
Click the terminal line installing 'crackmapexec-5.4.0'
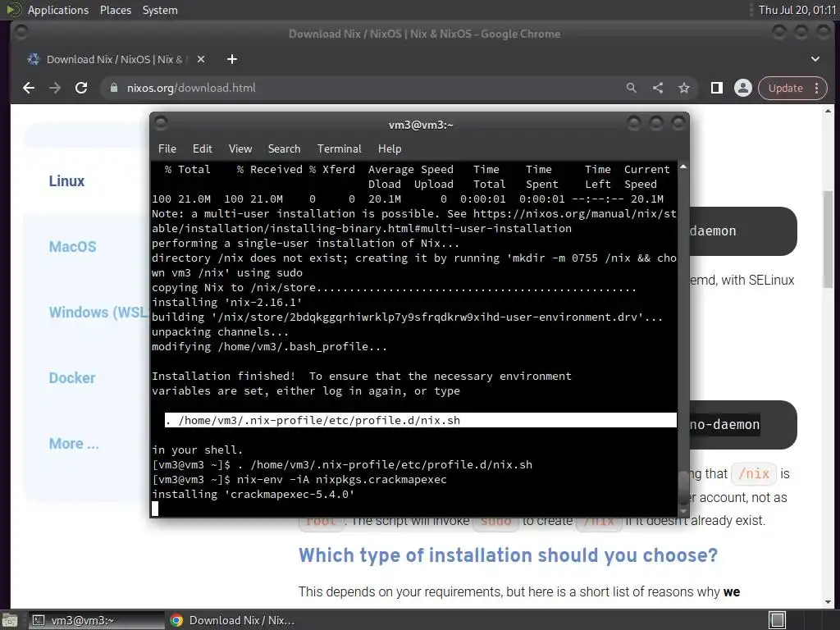tap(253, 494)
